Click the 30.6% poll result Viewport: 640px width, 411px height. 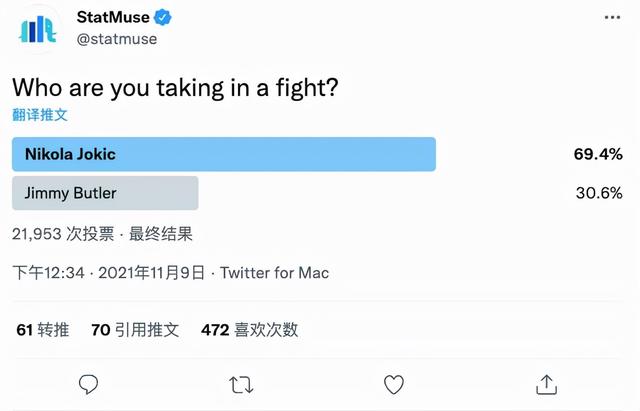click(x=599, y=193)
